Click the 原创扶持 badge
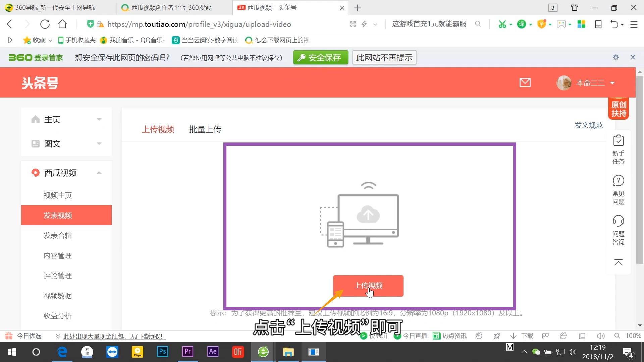The image size is (644, 362). [x=618, y=109]
